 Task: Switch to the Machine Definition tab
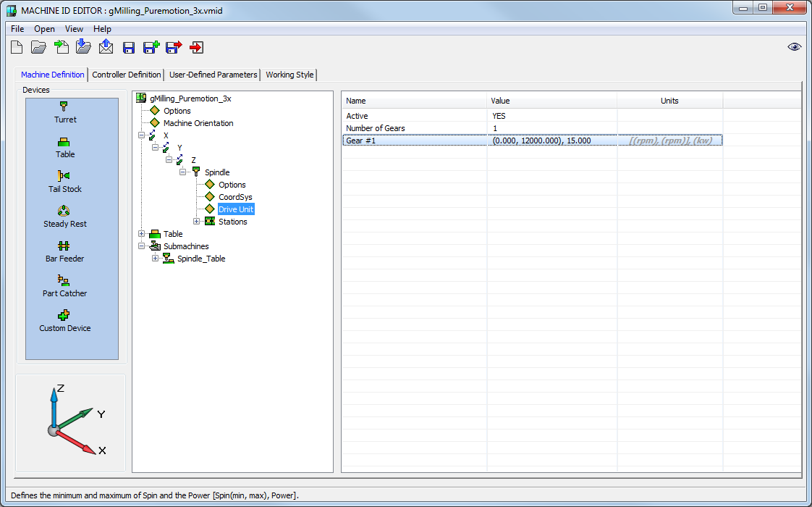pyautogui.click(x=52, y=75)
